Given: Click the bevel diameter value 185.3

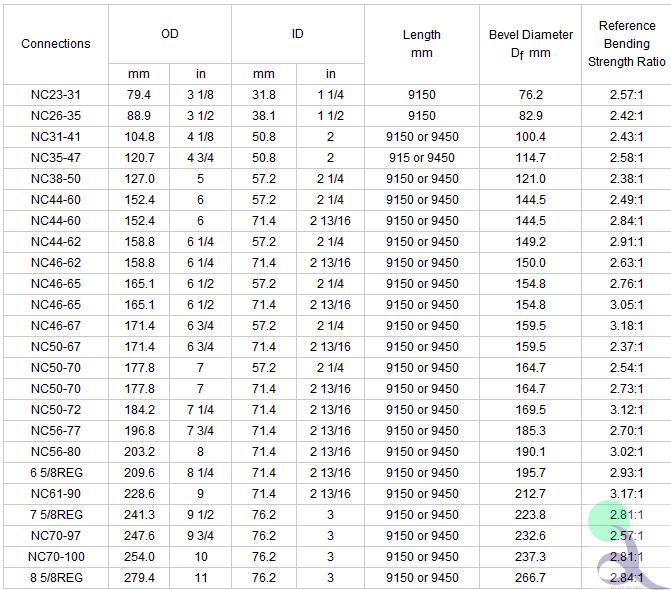Looking at the screenshot, I should coord(531,430).
